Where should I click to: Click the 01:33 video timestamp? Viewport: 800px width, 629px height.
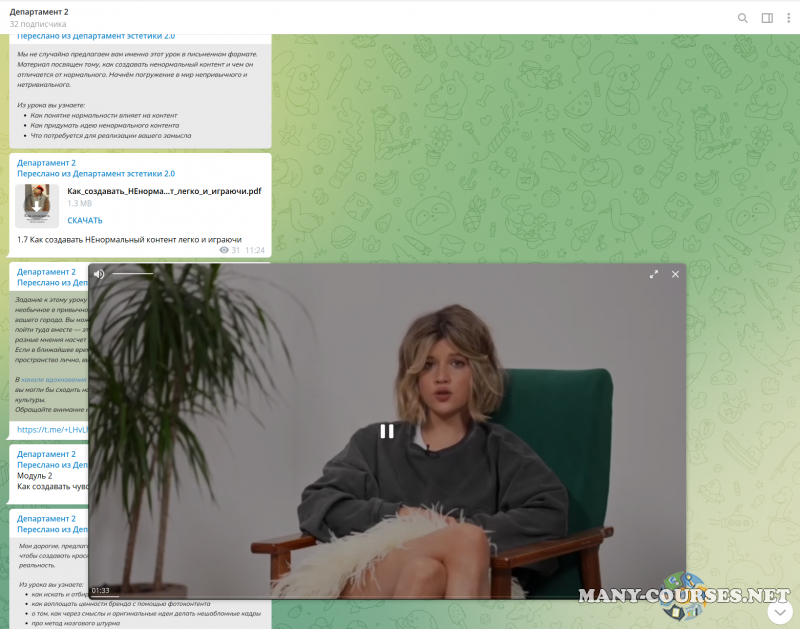[100, 590]
